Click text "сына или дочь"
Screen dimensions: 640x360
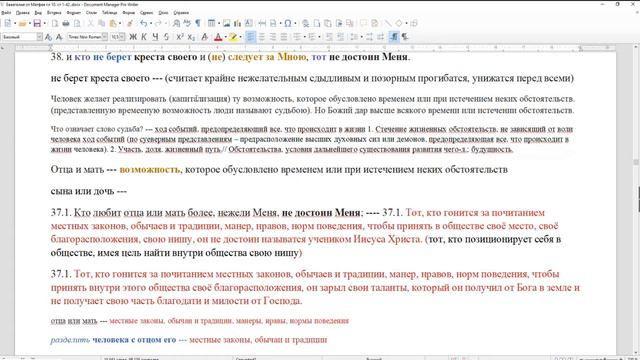point(82,191)
